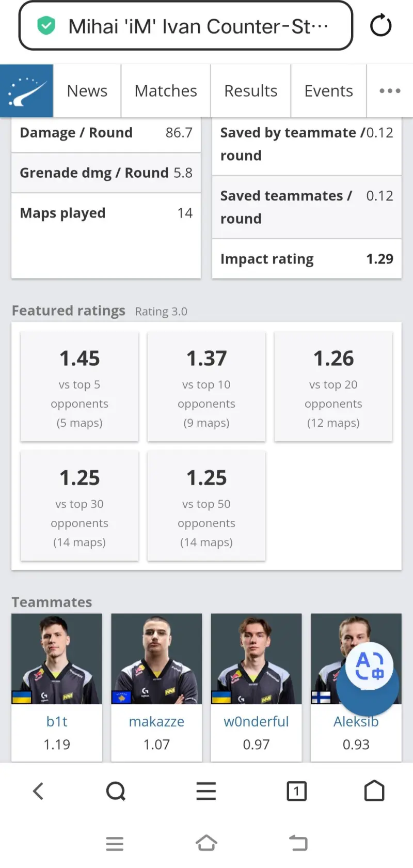
Task: Open the browser hamburger menu
Action: [206, 791]
